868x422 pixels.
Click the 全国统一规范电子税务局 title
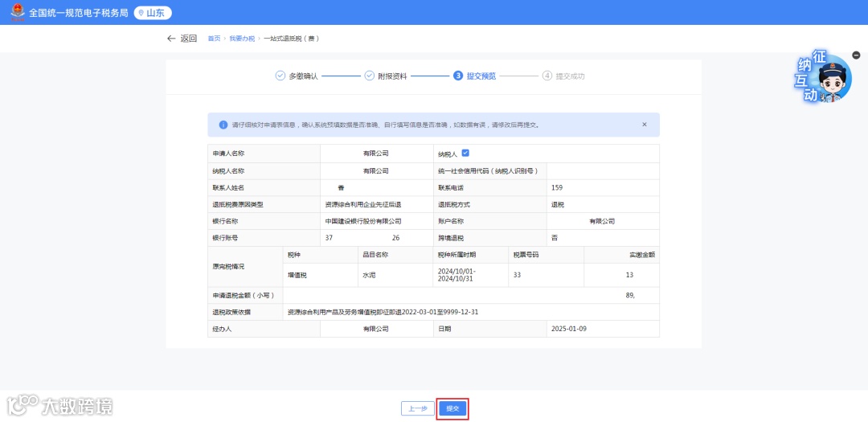point(79,13)
